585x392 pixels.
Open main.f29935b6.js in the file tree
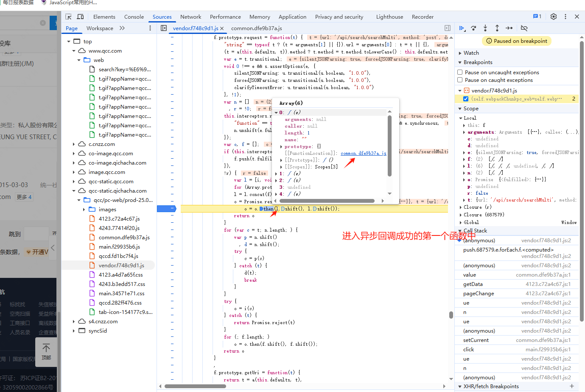coord(119,247)
